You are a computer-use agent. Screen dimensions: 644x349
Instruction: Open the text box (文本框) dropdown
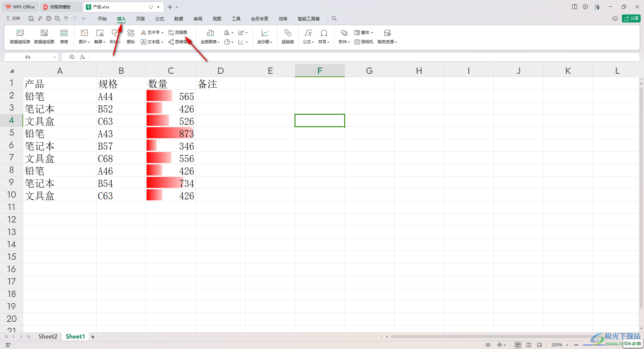152,42
